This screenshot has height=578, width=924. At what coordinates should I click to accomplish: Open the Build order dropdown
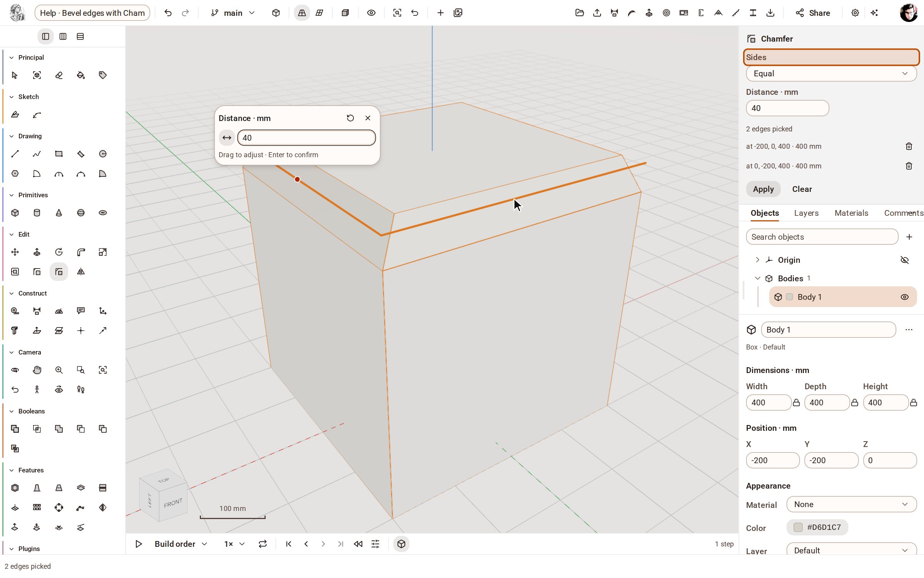pyautogui.click(x=181, y=544)
